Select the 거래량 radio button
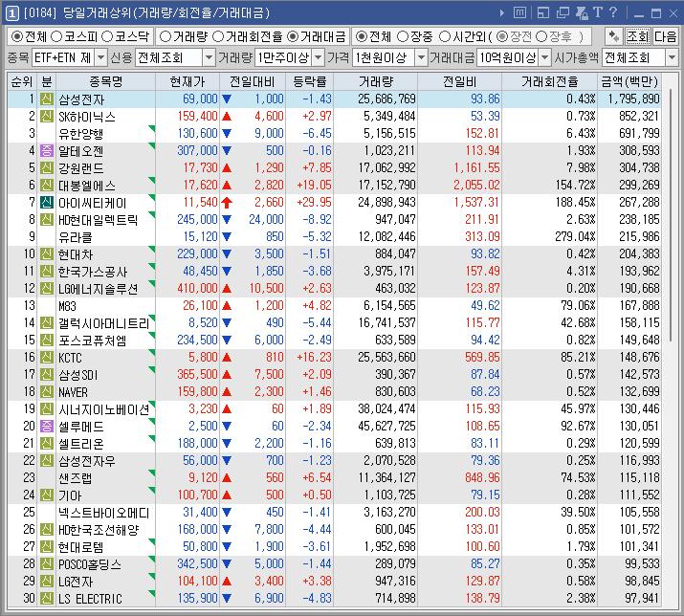Viewport: 684px width, 616px height. [165, 36]
